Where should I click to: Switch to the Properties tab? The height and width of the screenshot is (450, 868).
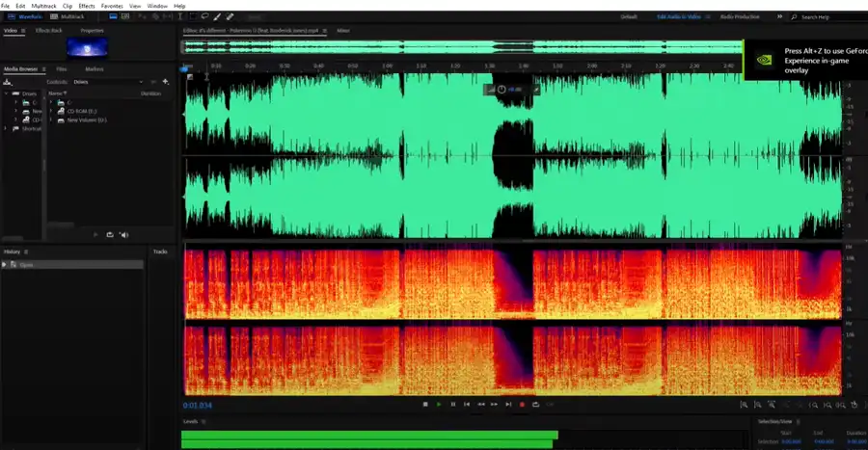click(92, 31)
